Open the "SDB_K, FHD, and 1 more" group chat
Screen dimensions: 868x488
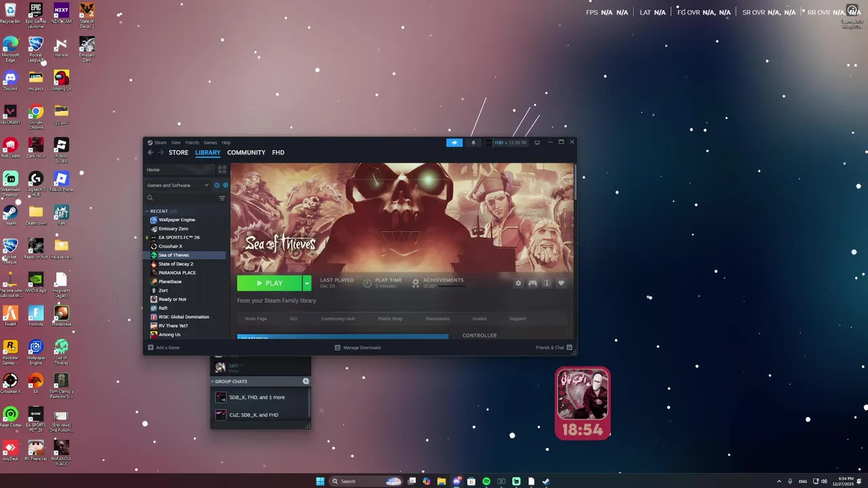point(260,397)
